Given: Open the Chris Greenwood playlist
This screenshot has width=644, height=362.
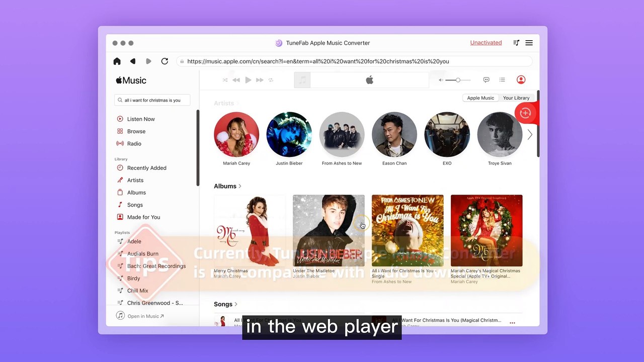Looking at the screenshot, I should click(155, 303).
